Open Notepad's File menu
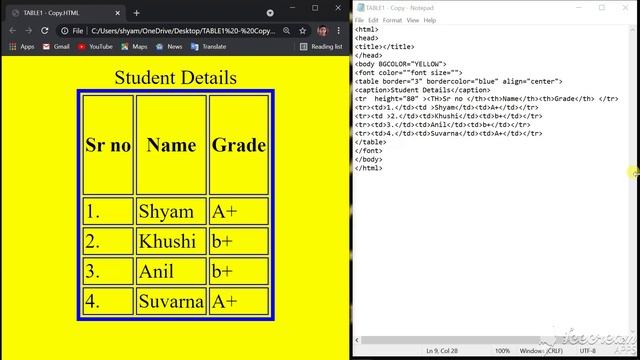Screen dimensions: 640x360 pos(359,20)
